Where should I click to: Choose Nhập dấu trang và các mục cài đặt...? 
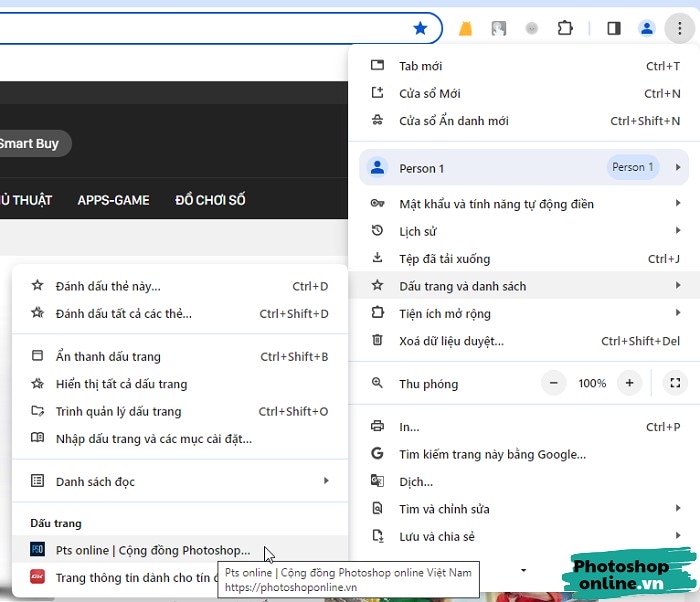[179, 439]
